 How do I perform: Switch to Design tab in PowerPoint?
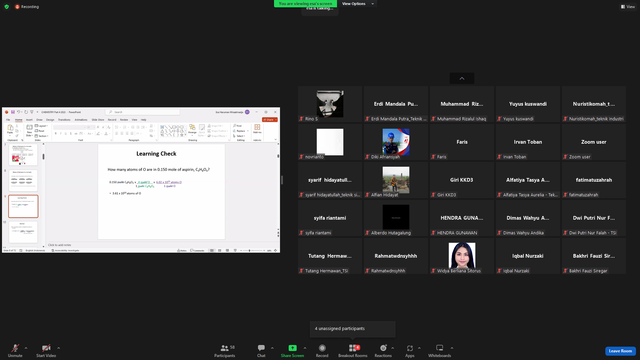(x=50, y=120)
